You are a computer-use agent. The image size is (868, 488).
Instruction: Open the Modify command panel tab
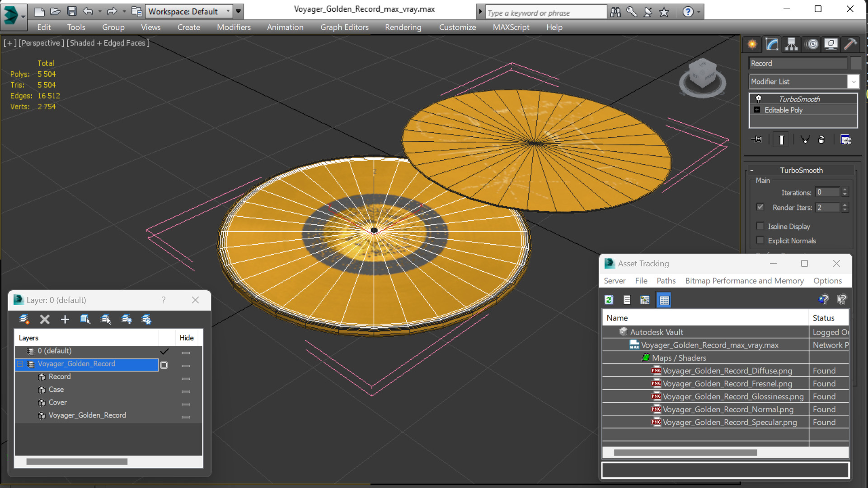coord(772,44)
